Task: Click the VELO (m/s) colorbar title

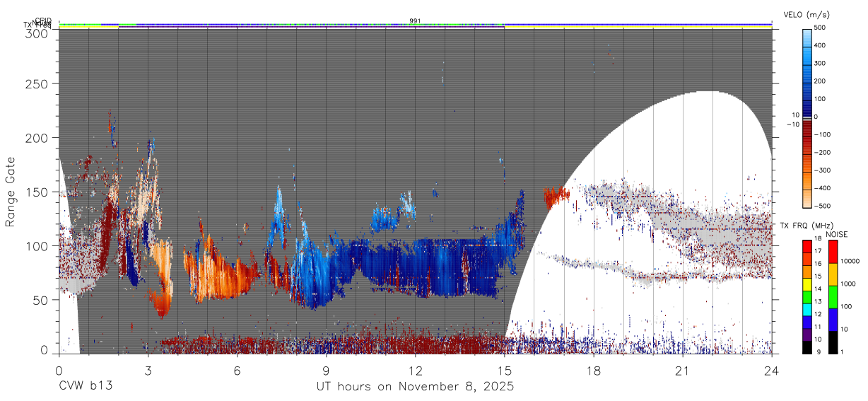Action: 807,15
